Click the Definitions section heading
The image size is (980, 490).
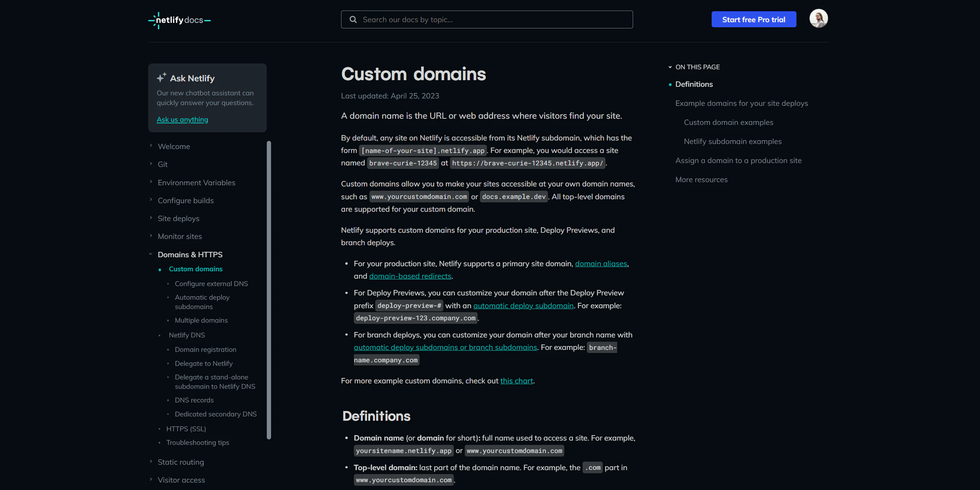coord(376,416)
